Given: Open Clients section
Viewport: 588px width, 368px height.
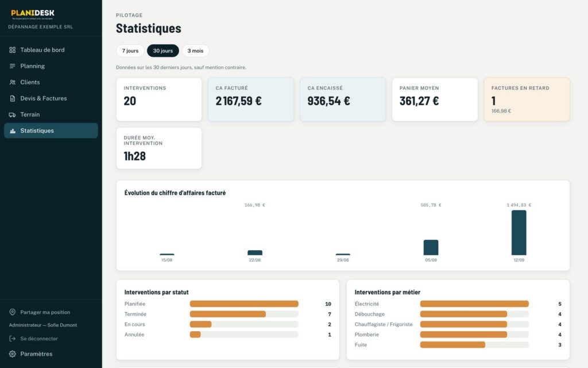Looking at the screenshot, I should (x=51, y=82).
